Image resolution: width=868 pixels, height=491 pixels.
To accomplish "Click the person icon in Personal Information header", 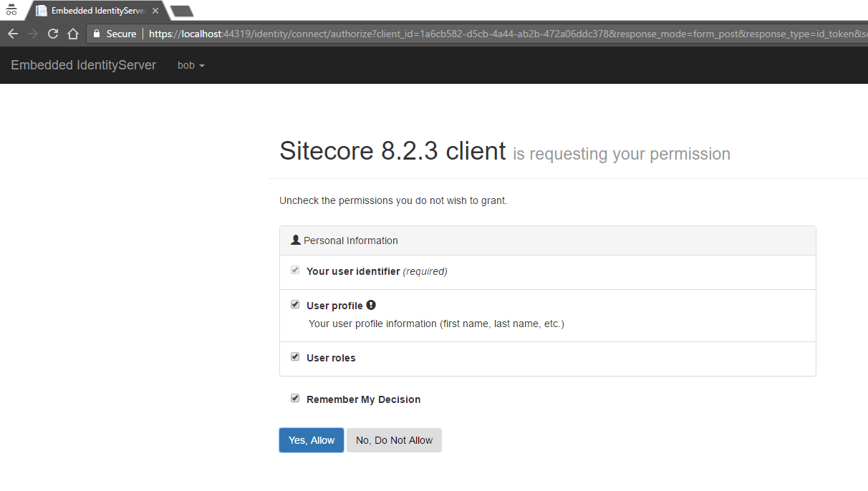I will [x=295, y=240].
